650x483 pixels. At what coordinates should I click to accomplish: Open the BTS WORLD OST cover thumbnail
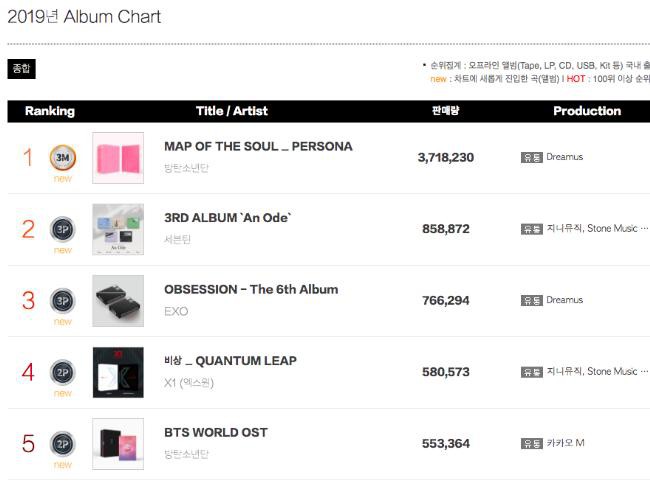click(118, 444)
